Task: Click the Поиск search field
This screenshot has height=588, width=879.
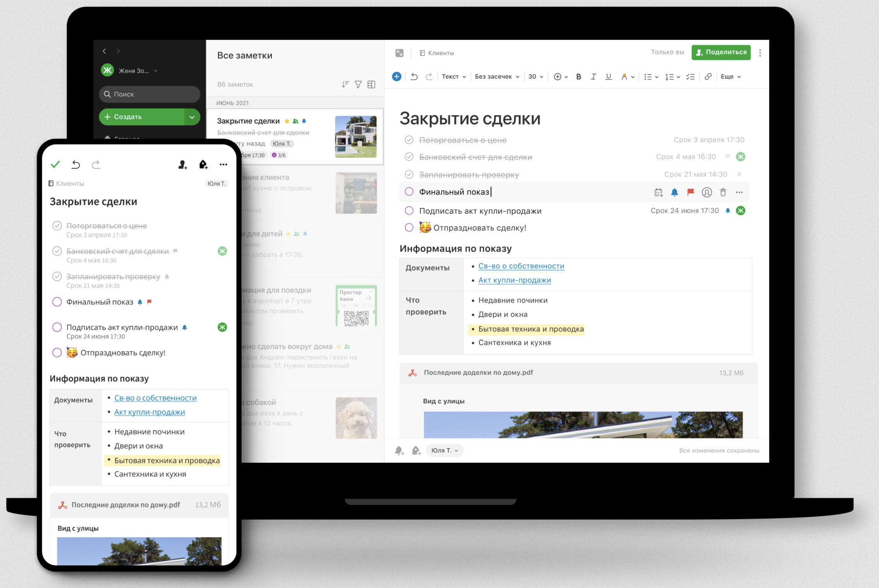Action: [149, 94]
